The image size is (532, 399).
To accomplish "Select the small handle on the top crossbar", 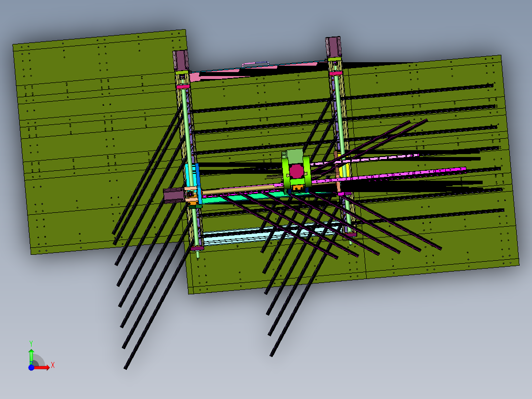I will [x=255, y=64].
